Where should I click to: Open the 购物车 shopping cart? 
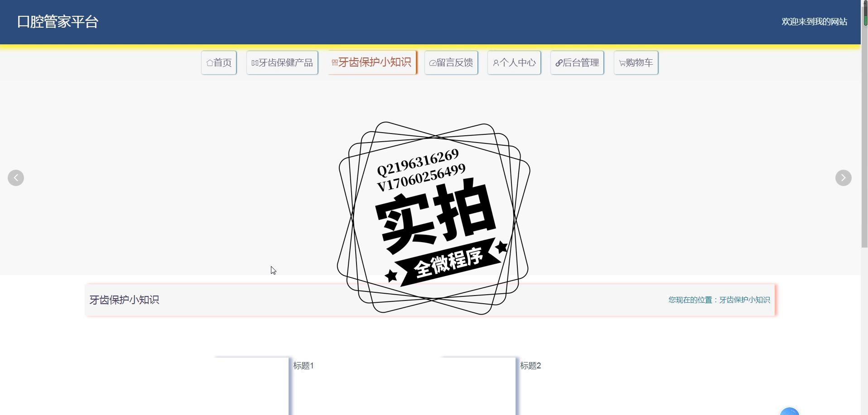(636, 62)
